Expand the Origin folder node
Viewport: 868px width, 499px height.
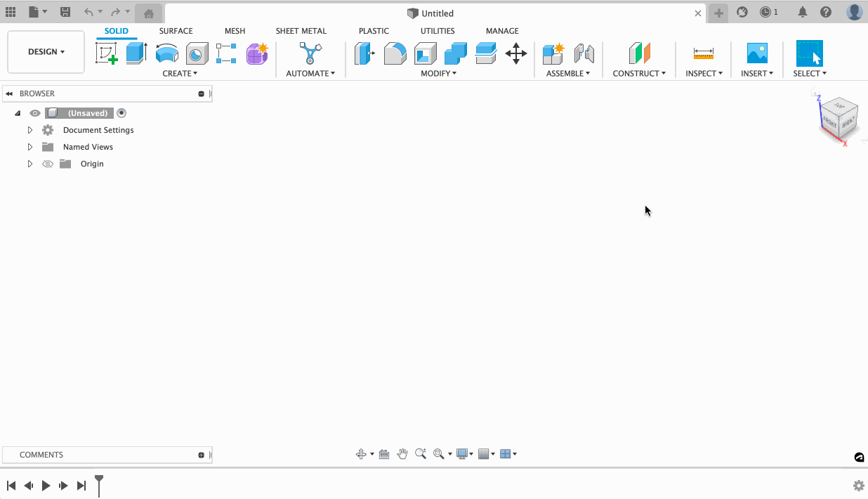[x=30, y=164]
